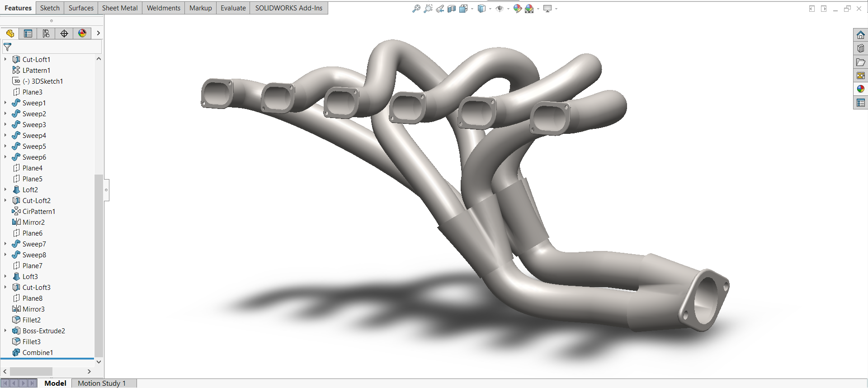
Task: Switch to the Evaluate tab
Action: tap(233, 8)
